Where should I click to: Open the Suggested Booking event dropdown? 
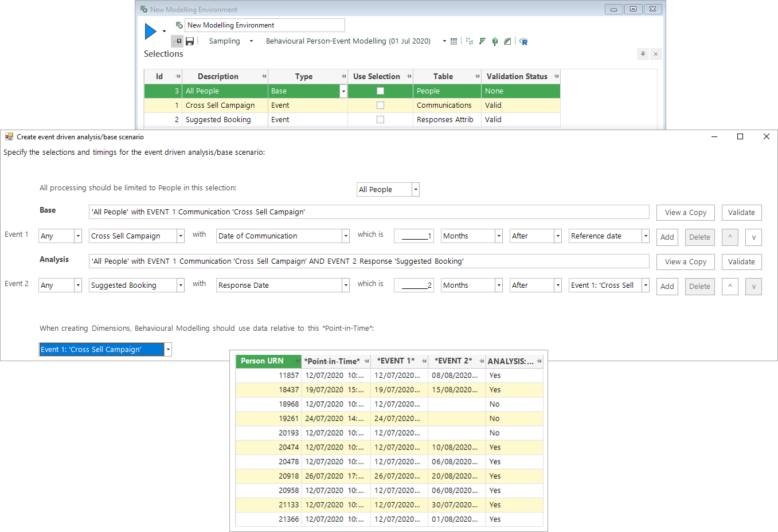click(181, 285)
